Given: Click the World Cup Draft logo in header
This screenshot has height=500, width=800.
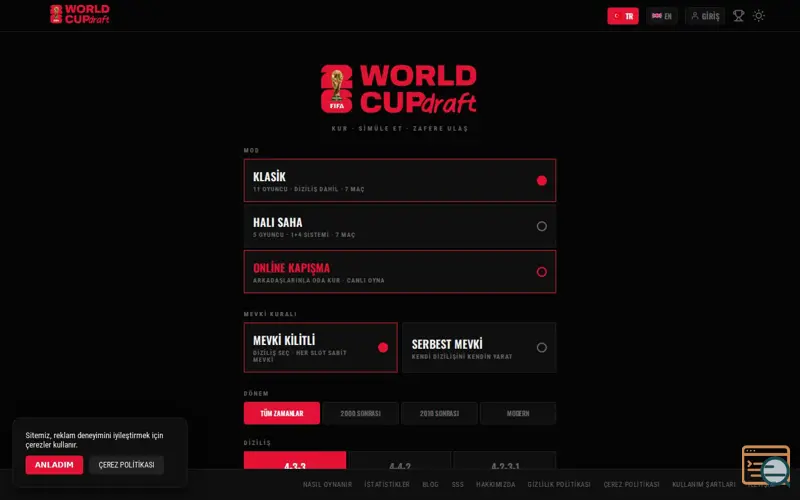Looking at the screenshot, I should (x=80, y=14).
